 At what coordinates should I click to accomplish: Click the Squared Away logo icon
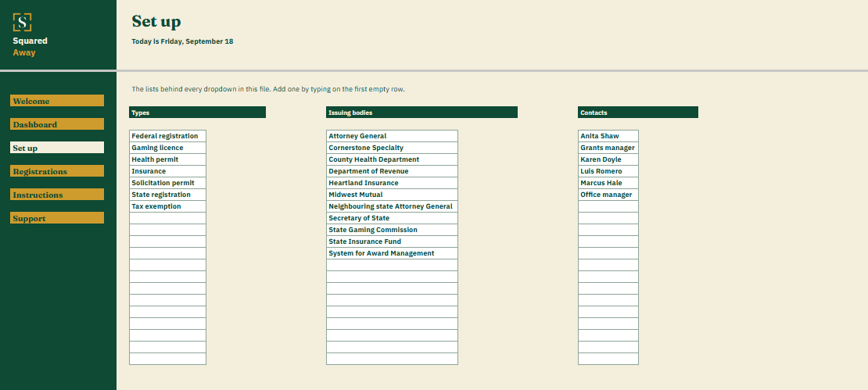[22, 22]
